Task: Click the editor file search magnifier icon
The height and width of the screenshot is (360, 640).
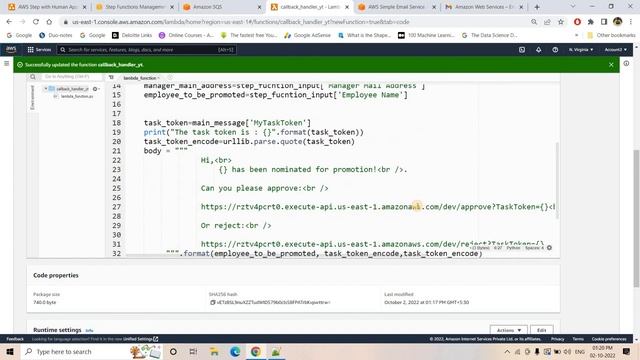Action: pos(33,77)
